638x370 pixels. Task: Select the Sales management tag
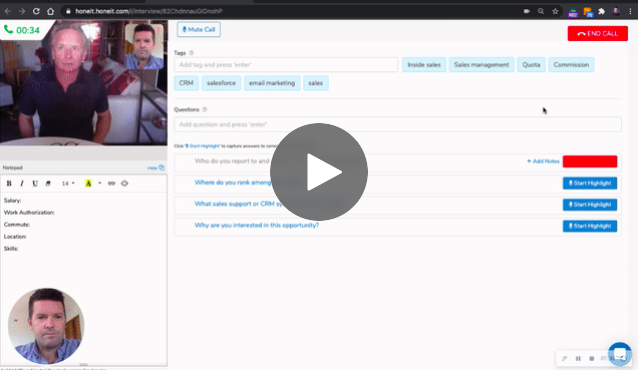[x=481, y=65]
